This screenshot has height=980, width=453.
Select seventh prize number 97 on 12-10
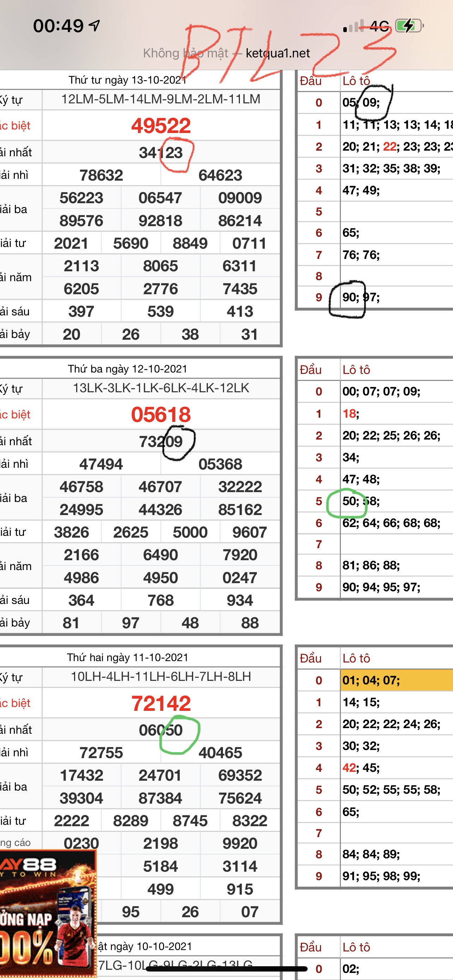tap(131, 623)
